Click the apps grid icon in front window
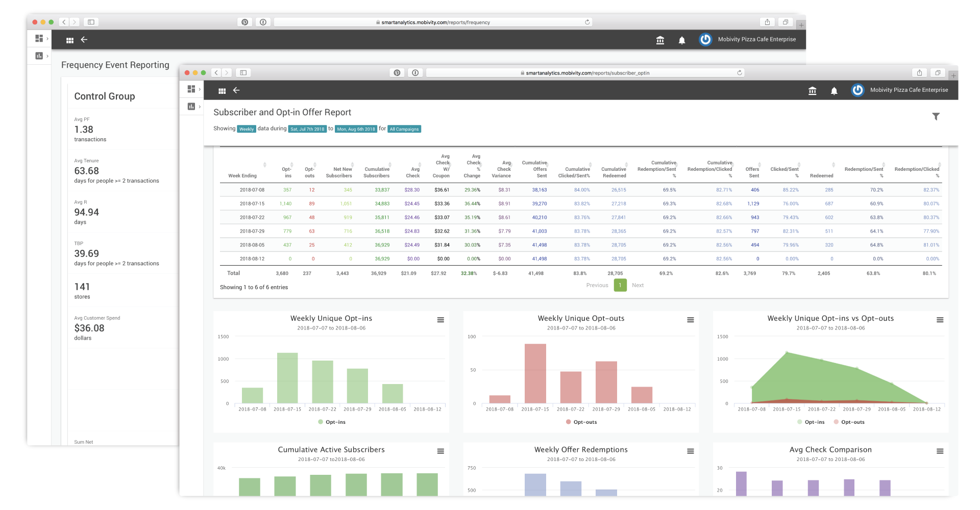Image resolution: width=980 pixels, height=510 pixels. click(222, 91)
